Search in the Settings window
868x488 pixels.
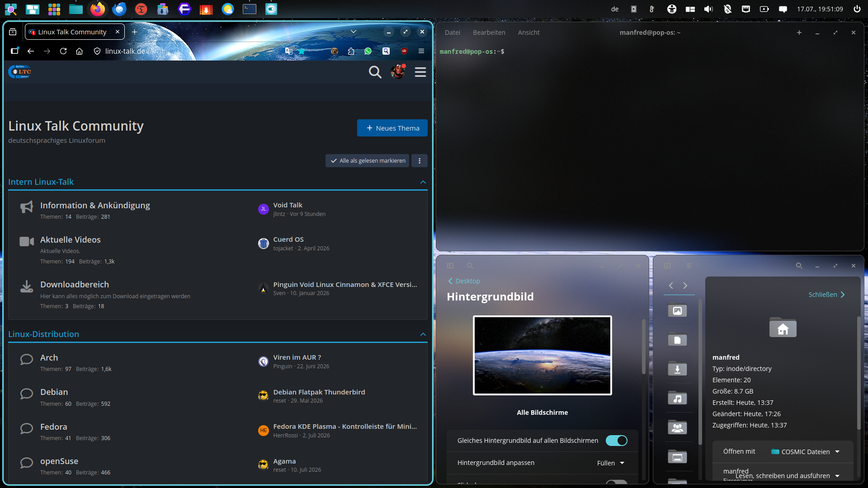click(470, 266)
